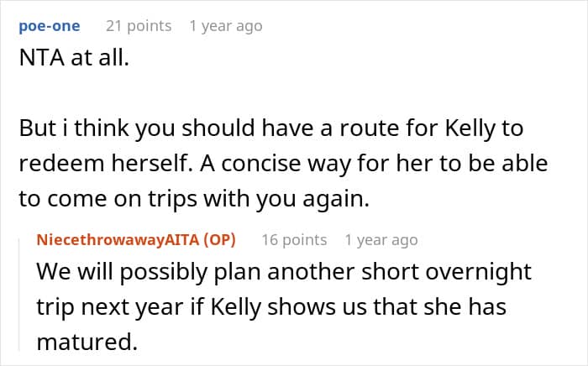The width and height of the screenshot is (588, 366).
Task: Click the word "Kelly" in the OP's reply
Action: coord(236,307)
